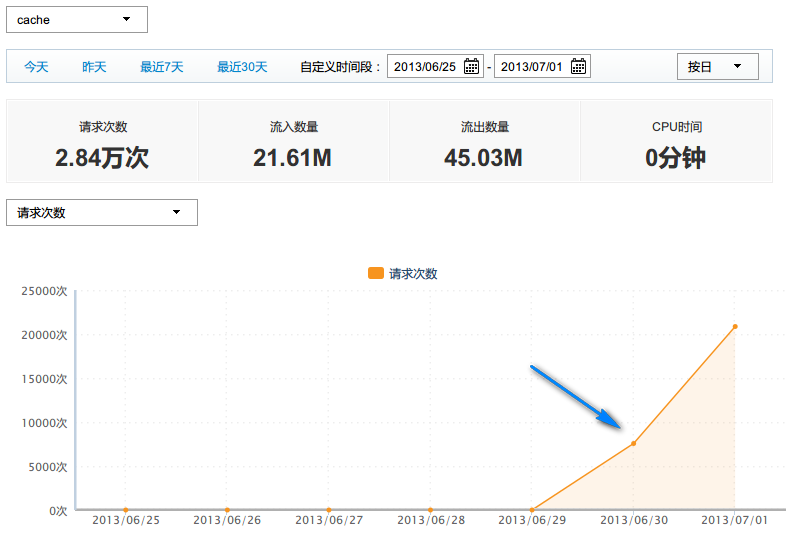Click the 10000次 y-axis label
796x533 pixels.
(x=44, y=423)
